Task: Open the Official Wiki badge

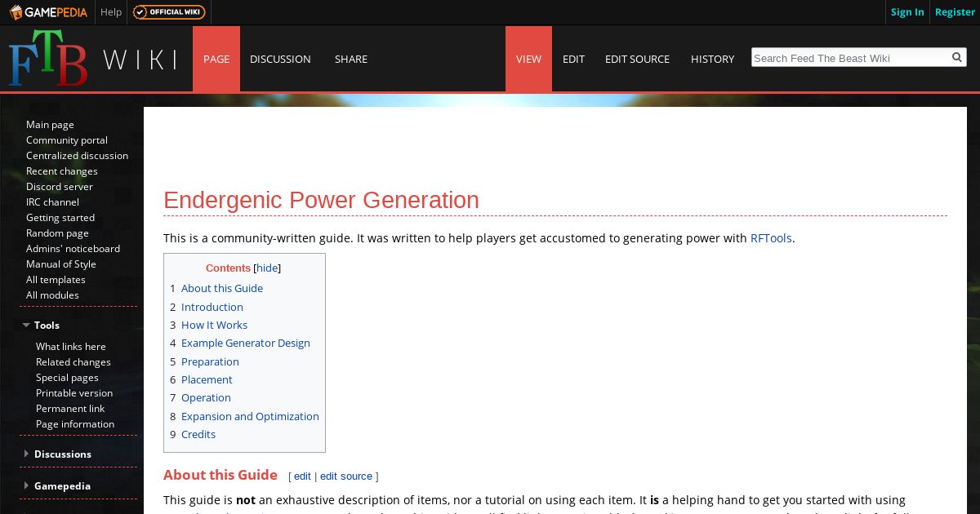Action: (169, 12)
